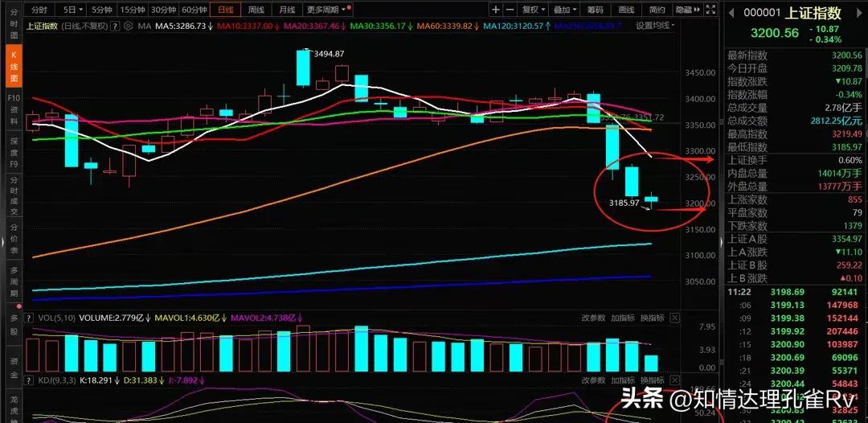Switch to the 5分钟 period tab
Image resolution: width=868 pixels, height=423 pixels.
(x=101, y=10)
